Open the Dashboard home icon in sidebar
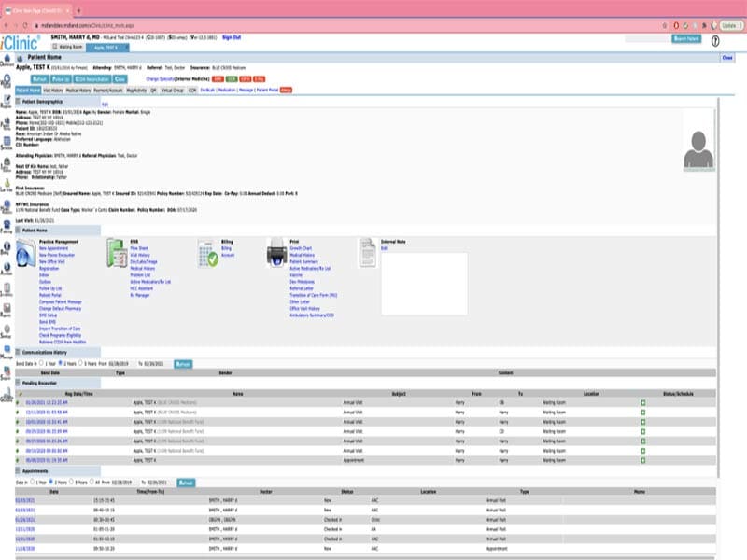Image resolution: width=747 pixels, height=560 pixels. (7, 59)
